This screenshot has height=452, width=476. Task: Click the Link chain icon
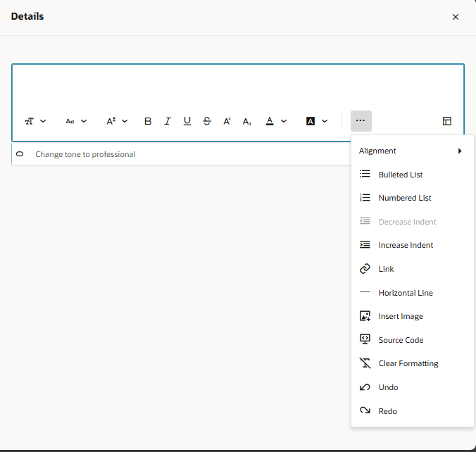(x=365, y=269)
